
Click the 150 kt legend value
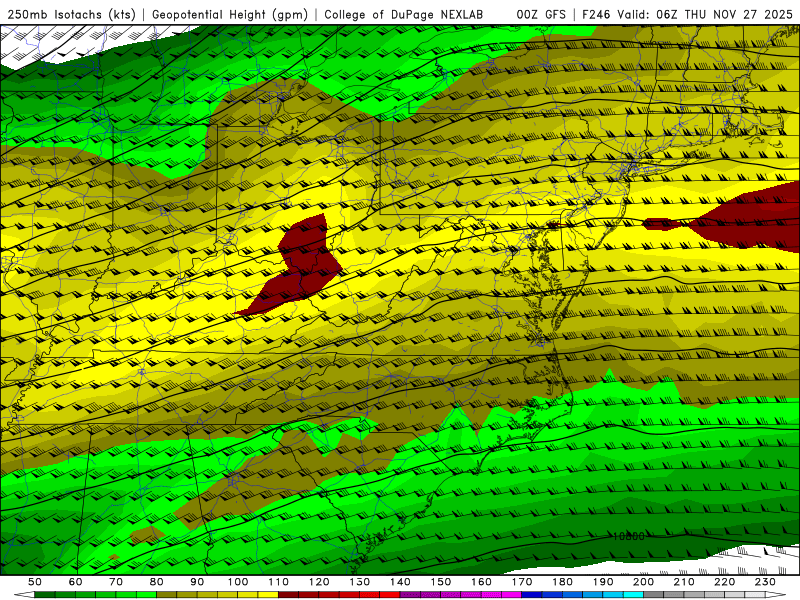pos(441,582)
